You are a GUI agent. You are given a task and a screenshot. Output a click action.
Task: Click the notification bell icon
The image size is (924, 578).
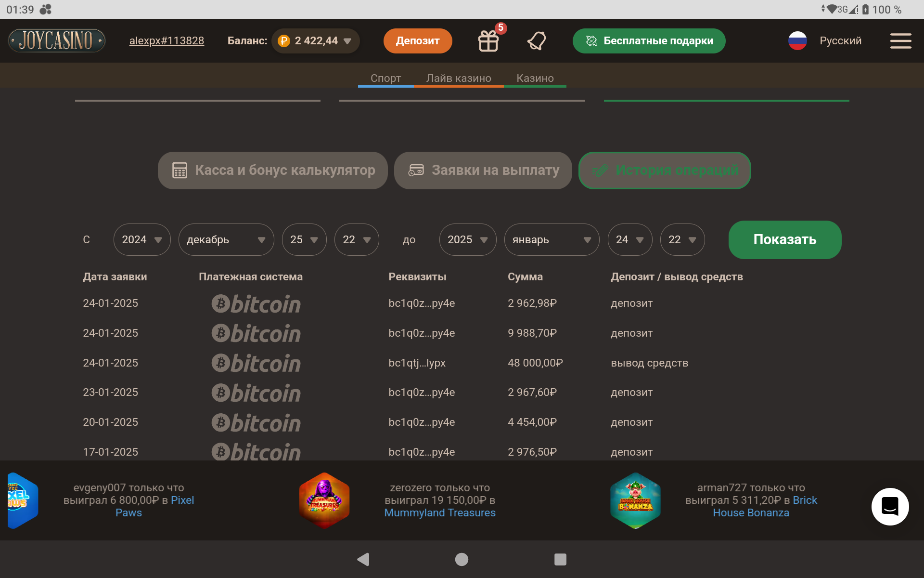[537, 41]
